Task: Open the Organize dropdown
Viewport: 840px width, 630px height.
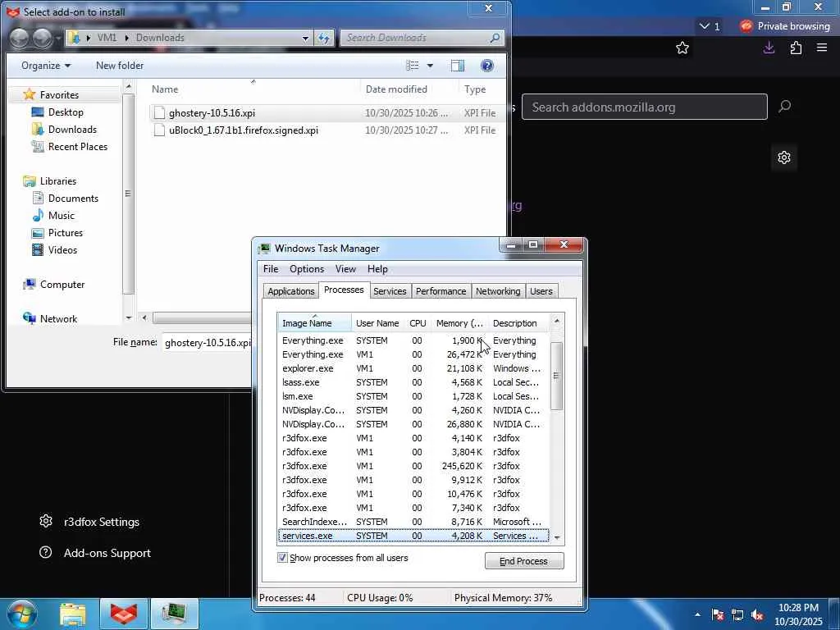Action: coord(46,66)
